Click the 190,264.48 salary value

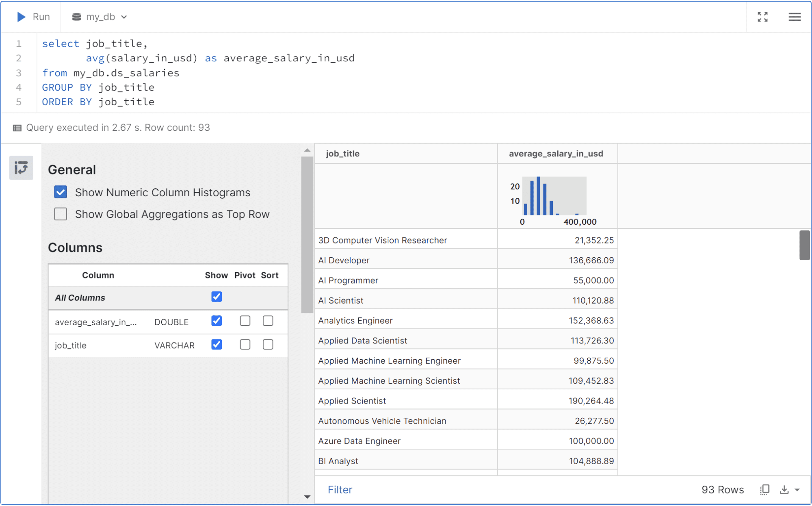tap(591, 401)
